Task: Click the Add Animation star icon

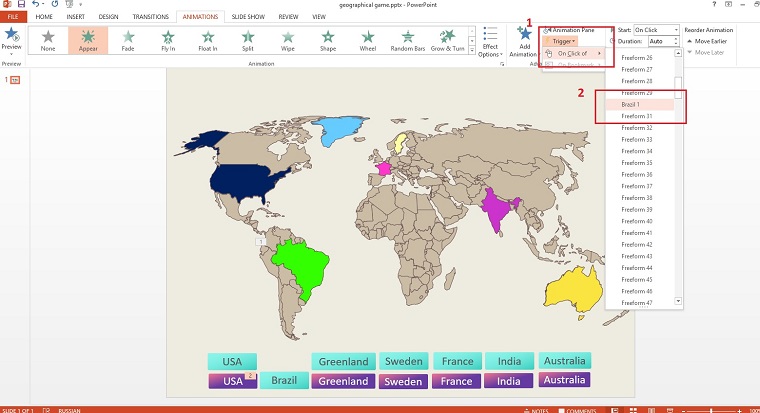Action: pos(523,36)
